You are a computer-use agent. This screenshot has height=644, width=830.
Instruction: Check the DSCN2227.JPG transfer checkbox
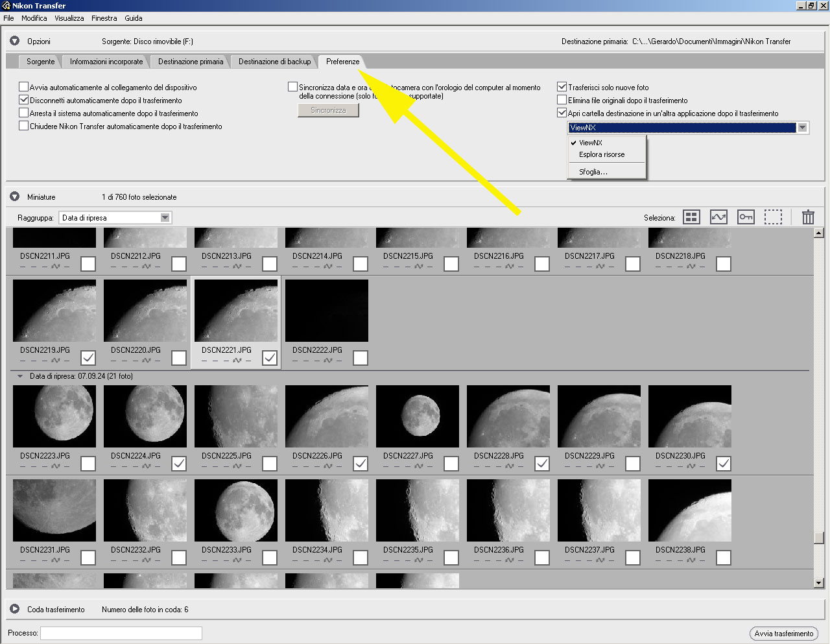click(x=451, y=464)
